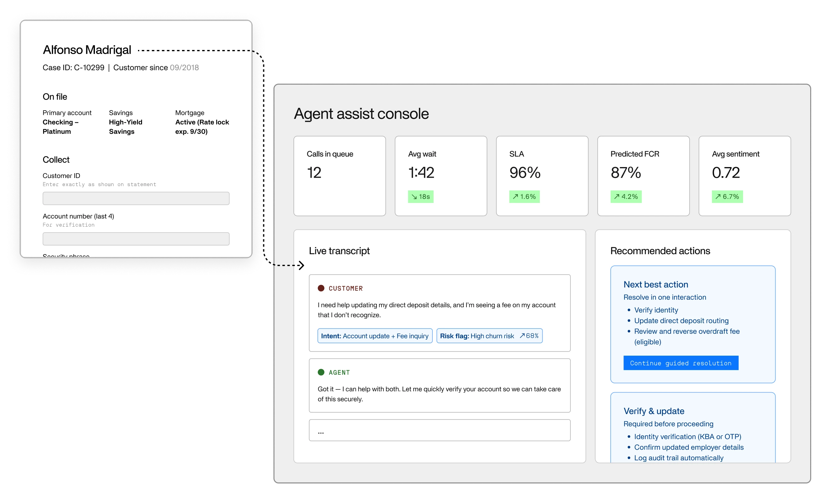Click the 18s downward trend badge
The height and width of the screenshot is (504, 833).
click(x=421, y=197)
